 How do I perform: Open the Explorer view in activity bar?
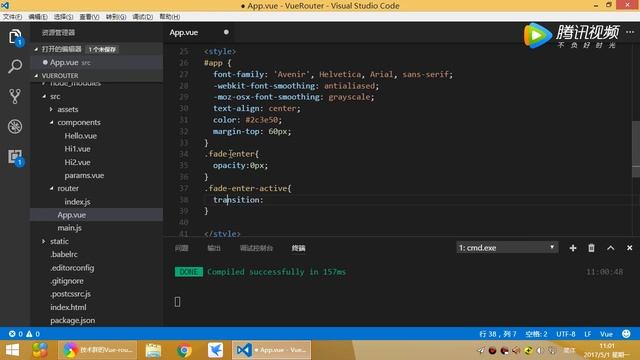point(15,37)
